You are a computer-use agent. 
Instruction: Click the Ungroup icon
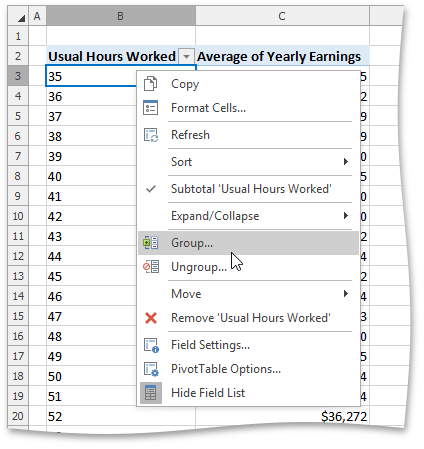click(151, 267)
